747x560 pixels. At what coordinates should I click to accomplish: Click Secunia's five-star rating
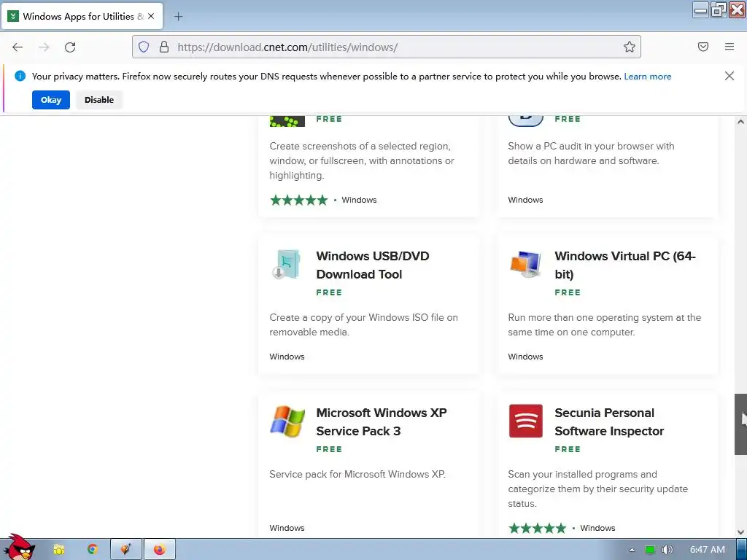pos(538,528)
